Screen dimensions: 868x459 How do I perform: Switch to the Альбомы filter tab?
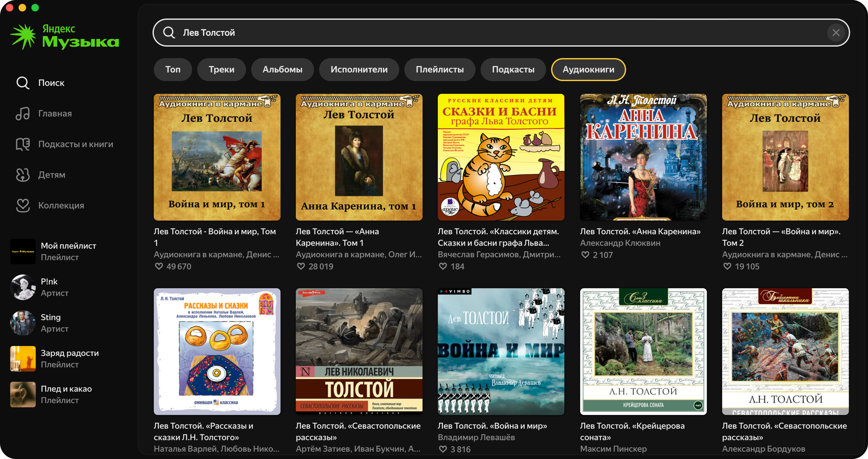[x=282, y=70]
